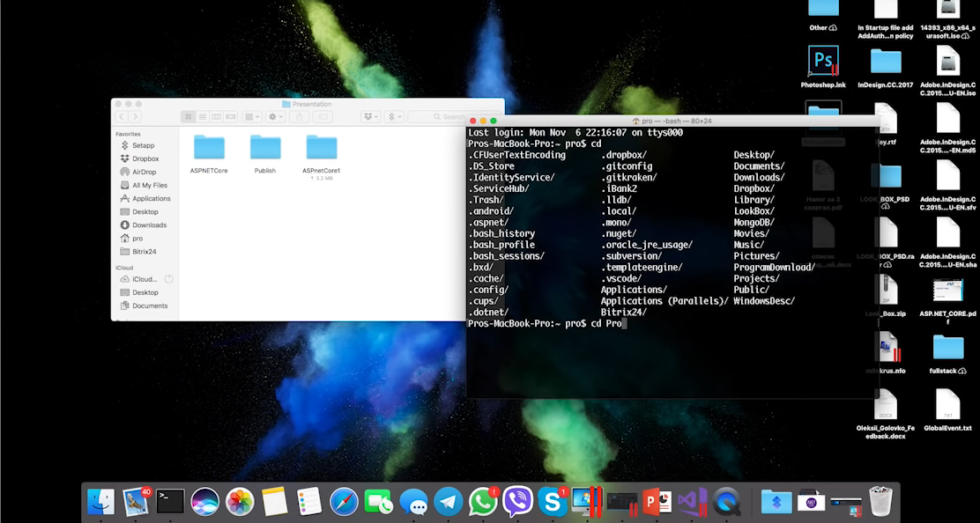980x523 pixels.
Task: Switch Finder to icon view
Action: pos(188,117)
